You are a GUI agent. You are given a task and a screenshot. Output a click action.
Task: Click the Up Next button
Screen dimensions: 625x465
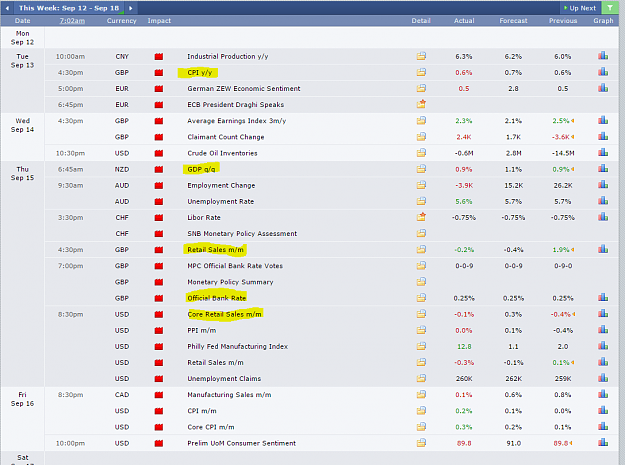580,8
